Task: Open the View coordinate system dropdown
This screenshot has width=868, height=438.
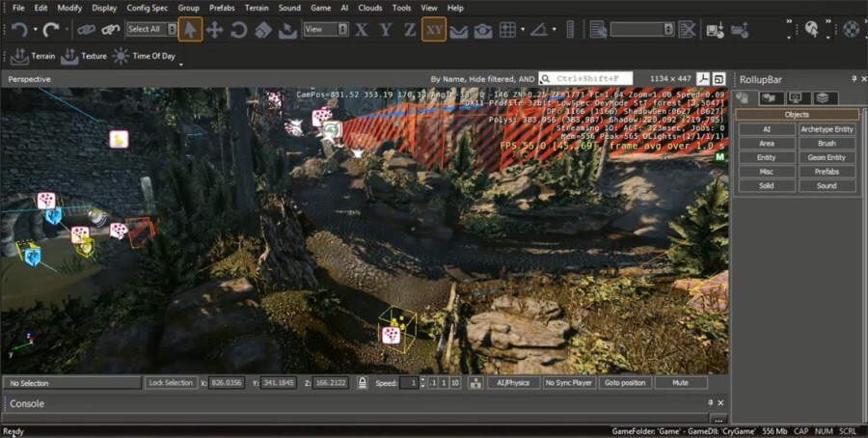Action: click(326, 29)
